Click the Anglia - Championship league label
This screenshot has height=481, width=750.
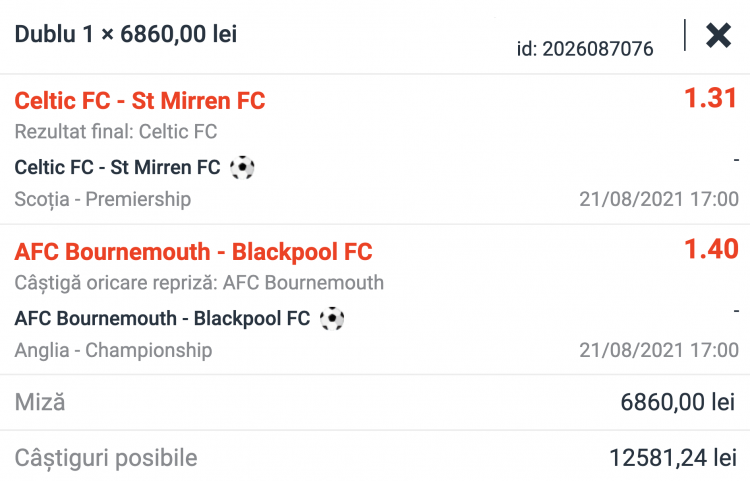(113, 350)
